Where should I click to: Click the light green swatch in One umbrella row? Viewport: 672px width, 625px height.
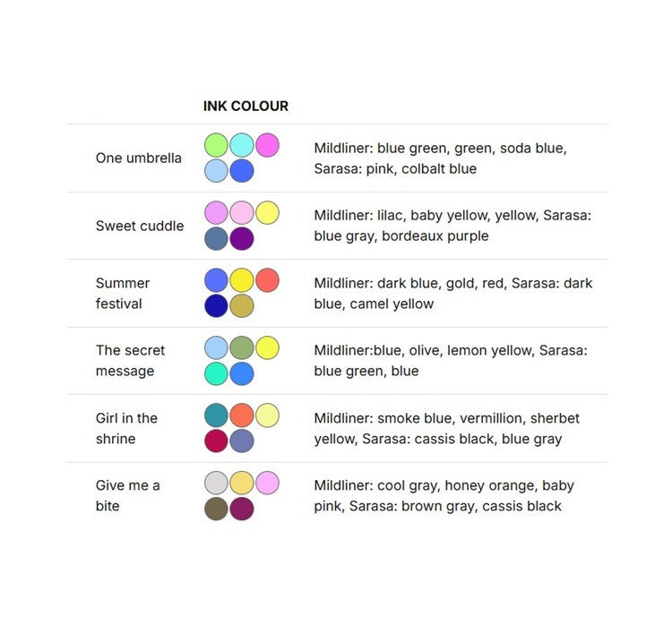(216, 145)
